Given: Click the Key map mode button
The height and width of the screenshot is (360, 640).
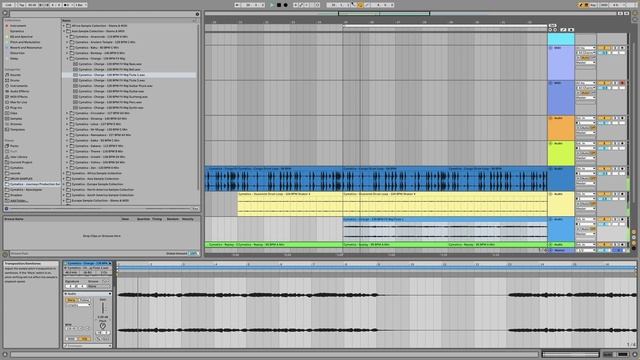Looking at the screenshot, I should click(593, 5).
